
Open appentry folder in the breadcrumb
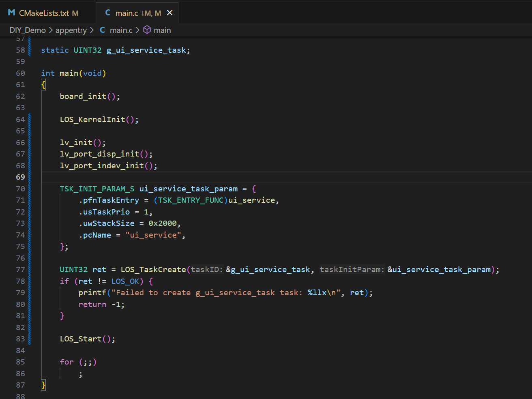point(71,30)
